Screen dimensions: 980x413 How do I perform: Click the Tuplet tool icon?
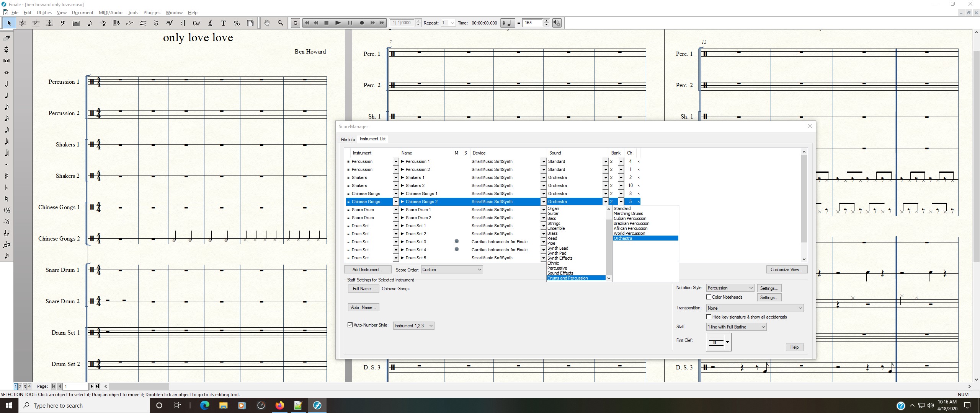point(130,23)
